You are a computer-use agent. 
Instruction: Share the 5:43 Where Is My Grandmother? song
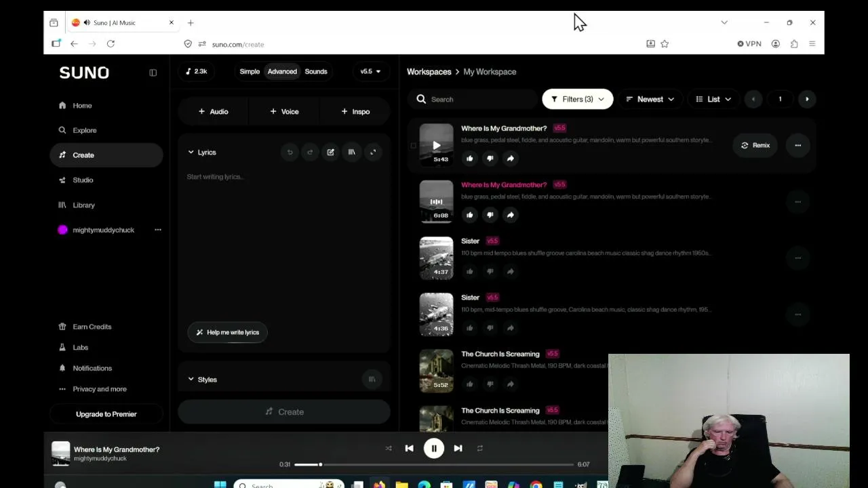510,159
